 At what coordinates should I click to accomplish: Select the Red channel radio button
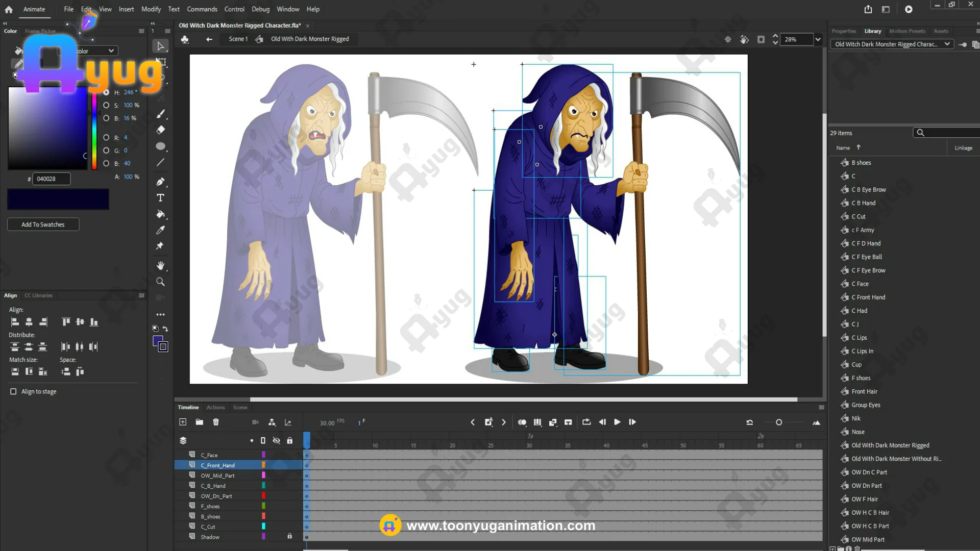click(106, 137)
